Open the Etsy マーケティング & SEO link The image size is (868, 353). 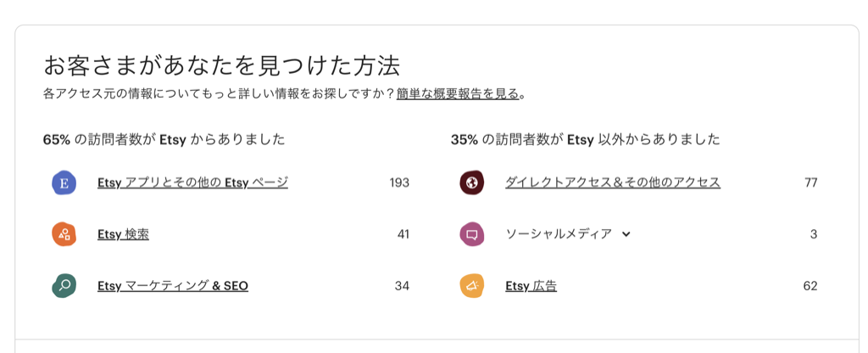[x=173, y=286]
